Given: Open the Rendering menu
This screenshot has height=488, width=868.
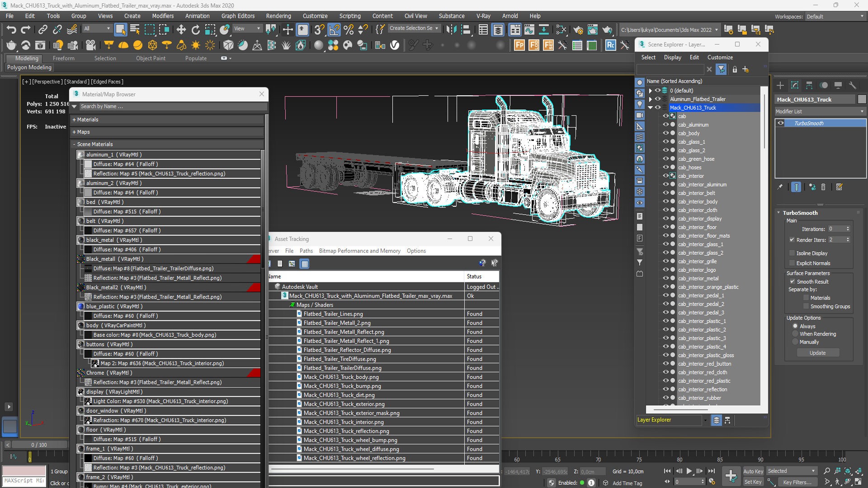Looking at the screenshot, I should (x=278, y=16).
